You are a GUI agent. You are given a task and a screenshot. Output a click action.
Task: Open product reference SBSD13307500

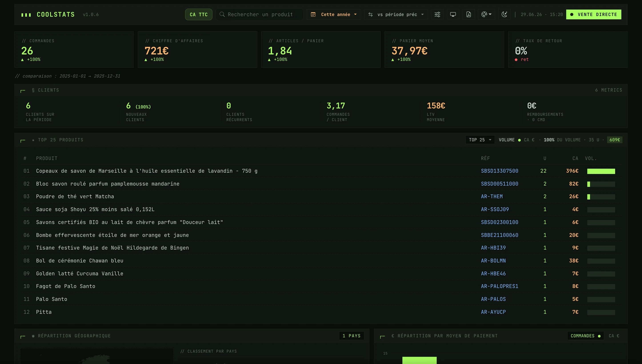click(x=500, y=171)
